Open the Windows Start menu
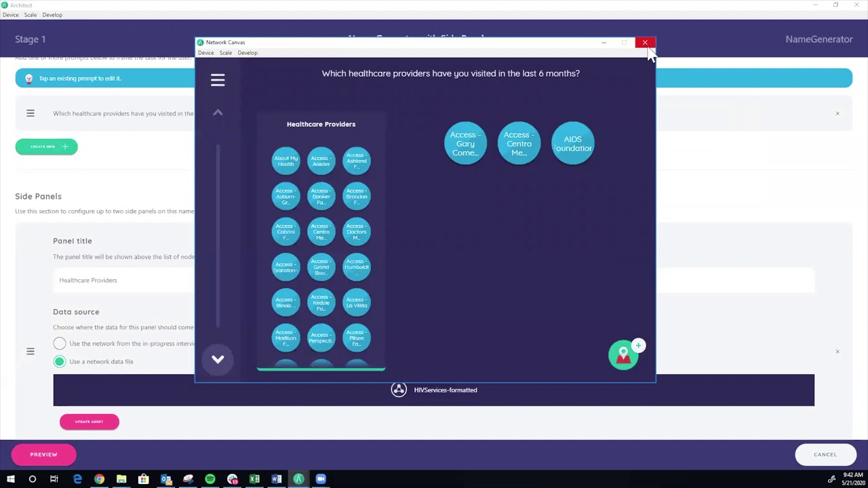868x488 pixels. [x=10, y=479]
